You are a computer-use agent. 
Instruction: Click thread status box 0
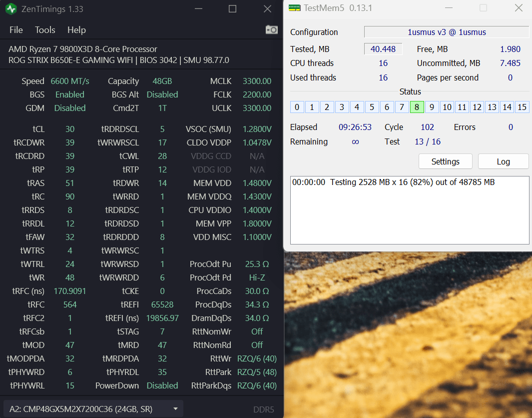(297, 107)
